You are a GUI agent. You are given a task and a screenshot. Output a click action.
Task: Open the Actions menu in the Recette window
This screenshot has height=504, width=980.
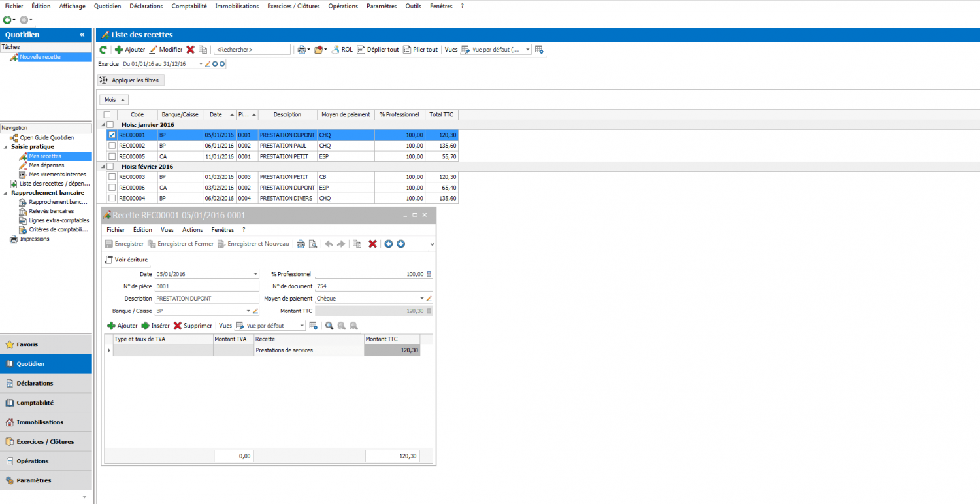pos(192,230)
